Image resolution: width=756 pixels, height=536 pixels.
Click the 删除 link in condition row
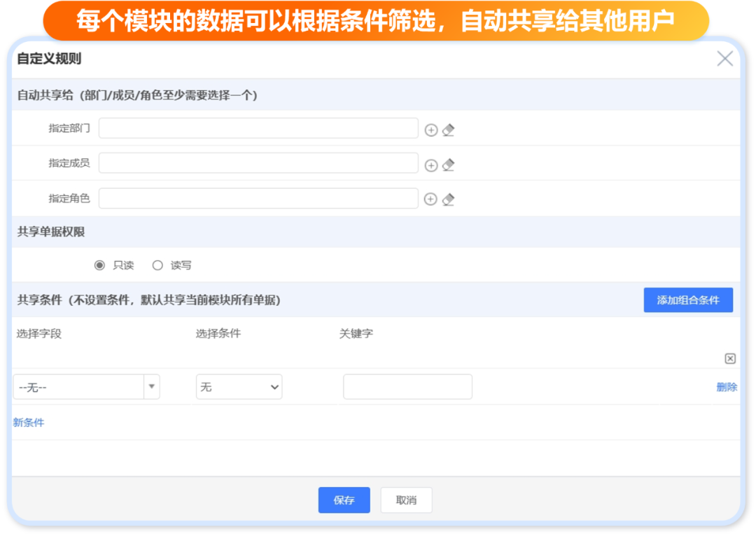click(727, 387)
